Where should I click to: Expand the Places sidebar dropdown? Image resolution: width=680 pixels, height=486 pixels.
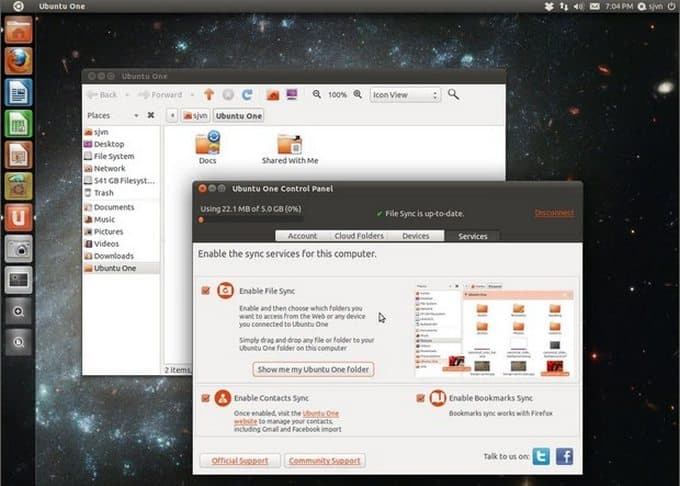[136, 115]
